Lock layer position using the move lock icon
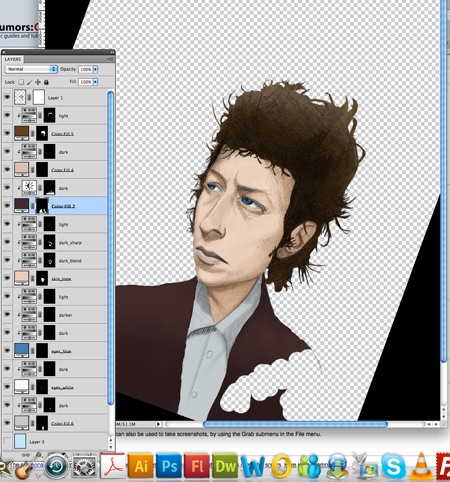450x482 pixels. (38, 82)
